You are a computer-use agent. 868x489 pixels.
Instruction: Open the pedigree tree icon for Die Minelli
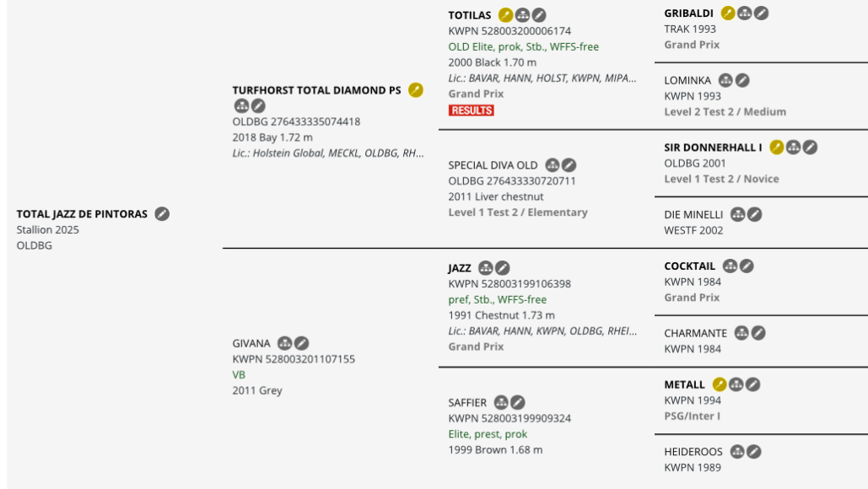coord(737,215)
